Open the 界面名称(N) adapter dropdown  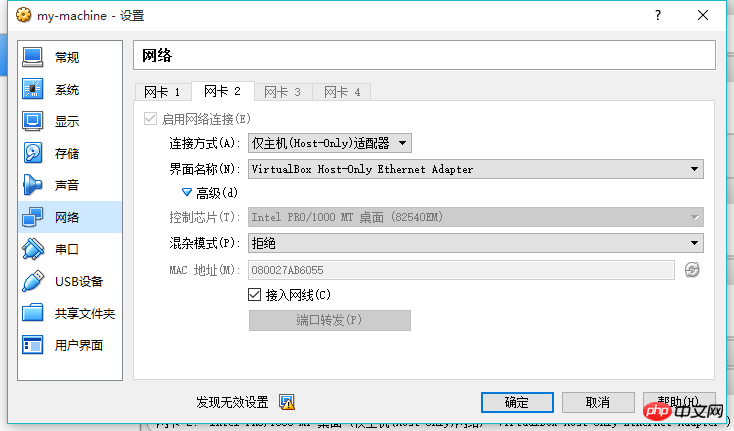point(476,169)
